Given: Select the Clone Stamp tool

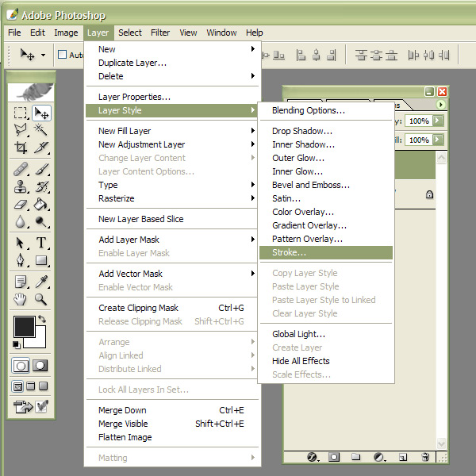Looking at the screenshot, I should pyautogui.click(x=21, y=186).
